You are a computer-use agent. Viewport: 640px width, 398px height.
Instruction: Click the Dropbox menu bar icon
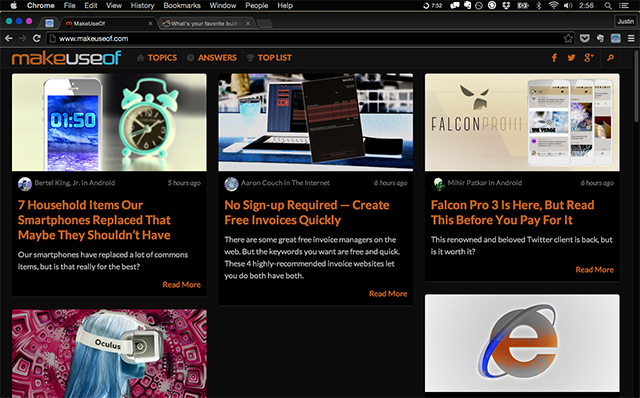click(x=507, y=6)
